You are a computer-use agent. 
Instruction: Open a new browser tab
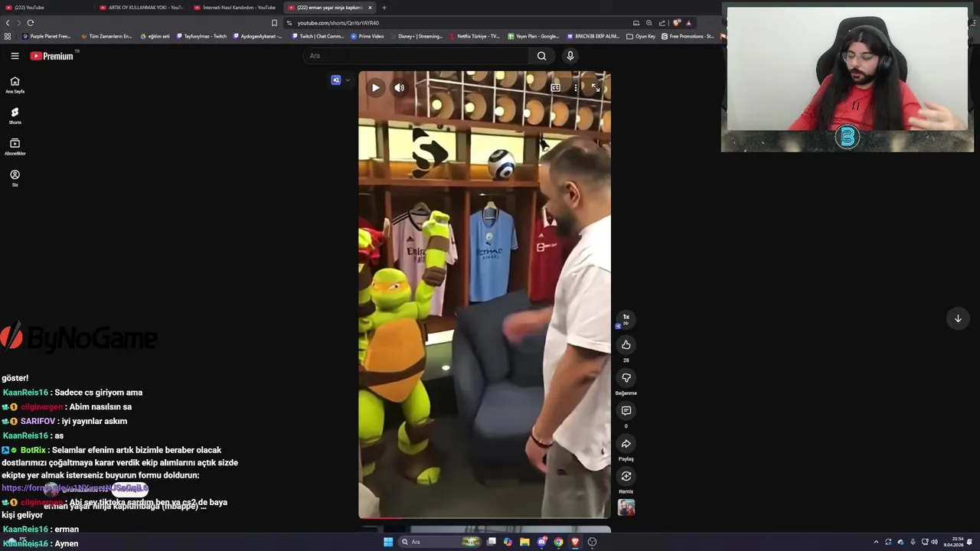[x=384, y=8]
